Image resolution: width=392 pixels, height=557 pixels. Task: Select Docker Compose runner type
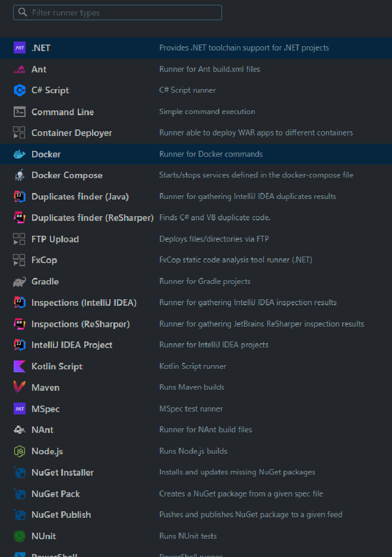click(x=67, y=175)
